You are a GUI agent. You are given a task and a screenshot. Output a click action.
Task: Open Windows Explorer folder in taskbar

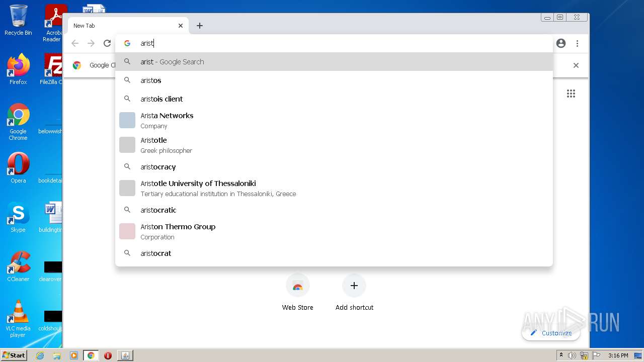57,355
